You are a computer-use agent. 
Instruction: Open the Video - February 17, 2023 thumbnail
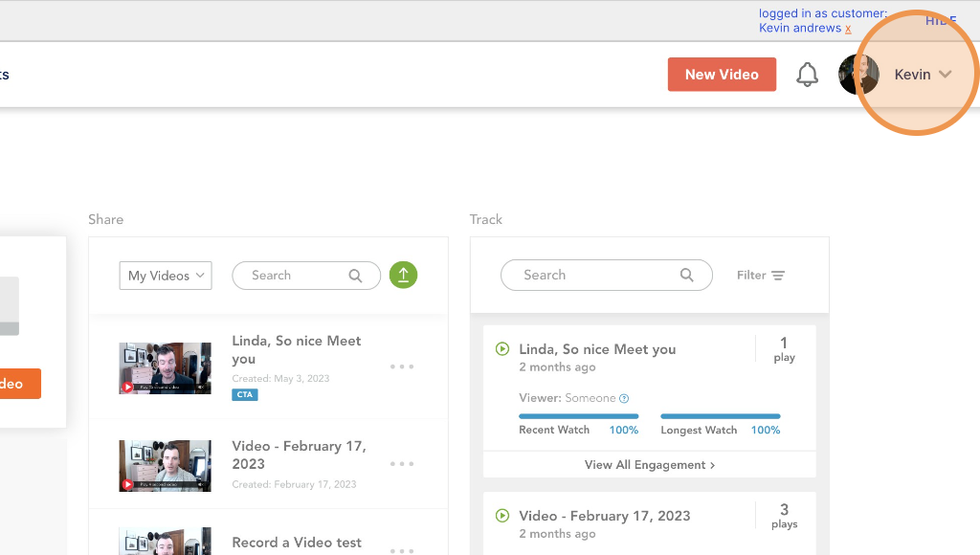click(165, 466)
